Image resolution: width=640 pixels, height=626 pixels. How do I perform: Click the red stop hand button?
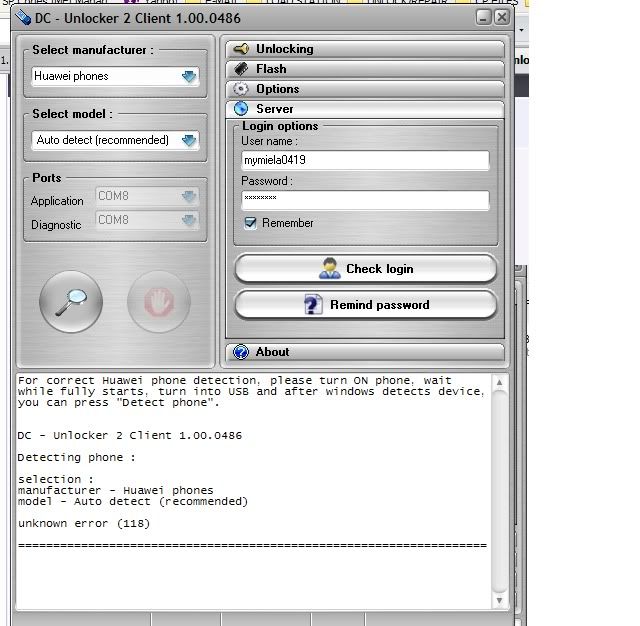click(158, 302)
